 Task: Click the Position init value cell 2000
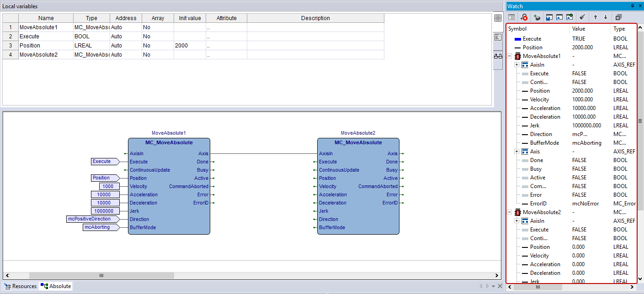(x=189, y=46)
